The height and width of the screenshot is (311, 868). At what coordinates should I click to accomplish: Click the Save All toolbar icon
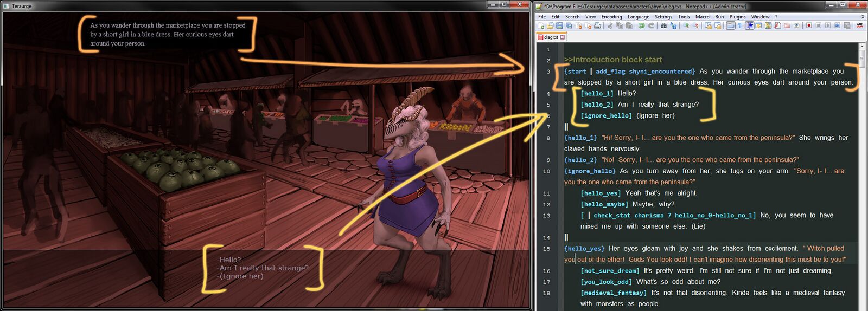click(569, 25)
